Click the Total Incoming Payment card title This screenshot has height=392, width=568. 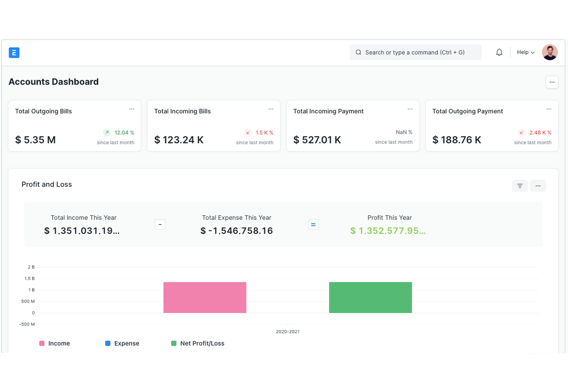coord(328,111)
